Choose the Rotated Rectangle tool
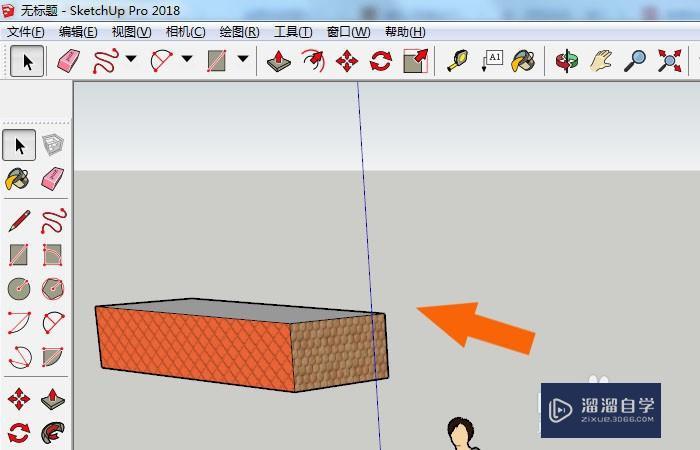The height and width of the screenshot is (450, 700). 52,255
